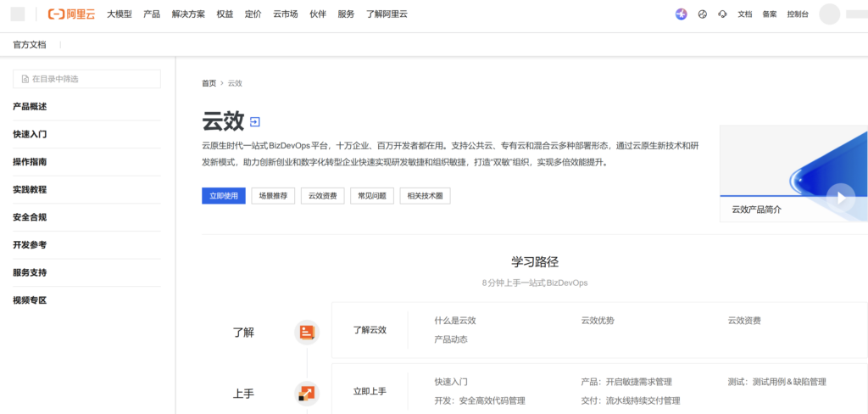This screenshot has height=414, width=868.
Task: Click the grey square icon at top left
Action: pyautogui.click(x=18, y=14)
